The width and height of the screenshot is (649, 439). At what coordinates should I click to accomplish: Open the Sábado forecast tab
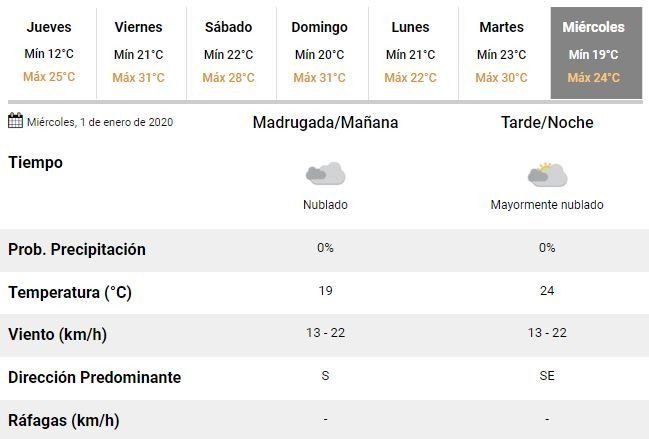click(x=228, y=53)
